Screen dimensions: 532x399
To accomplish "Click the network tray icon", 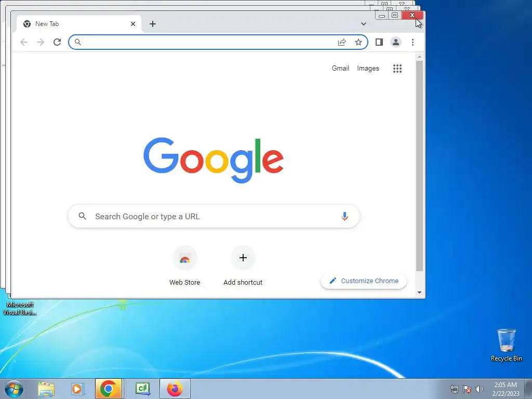I will (454, 389).
